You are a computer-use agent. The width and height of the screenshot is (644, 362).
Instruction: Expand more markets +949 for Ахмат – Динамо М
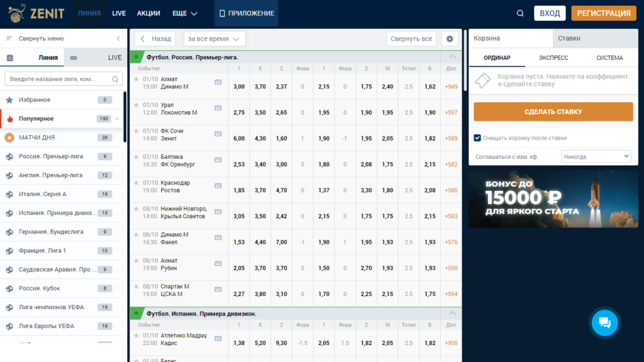451,87
